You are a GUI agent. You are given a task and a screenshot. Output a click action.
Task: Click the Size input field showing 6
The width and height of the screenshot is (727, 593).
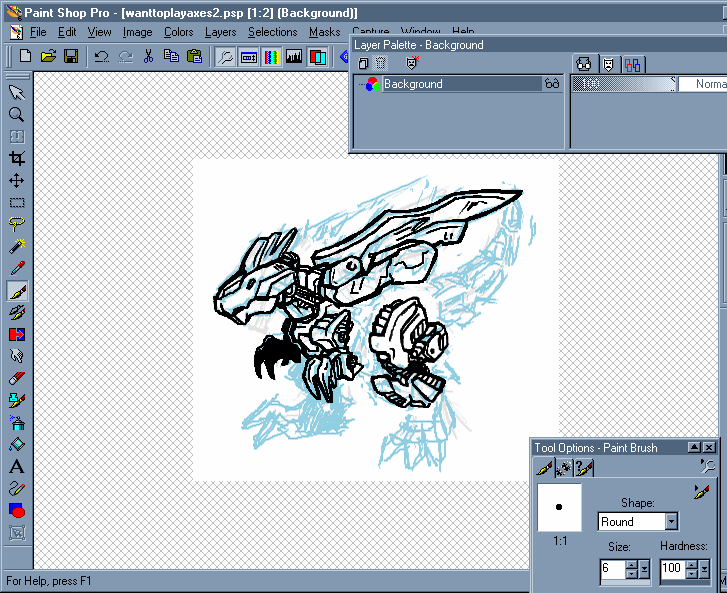pyautogui.click(x=612, y=568)
